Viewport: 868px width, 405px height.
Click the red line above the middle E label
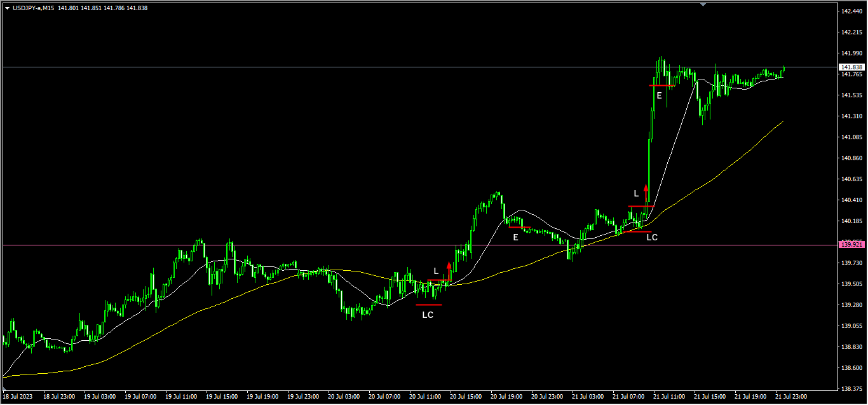[x=519, y=227]
